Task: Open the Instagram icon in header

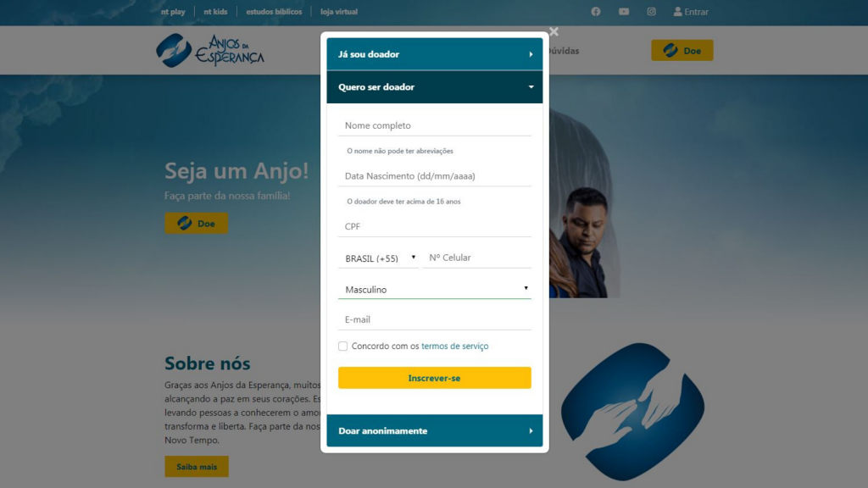Action: [x=652, y=11]
